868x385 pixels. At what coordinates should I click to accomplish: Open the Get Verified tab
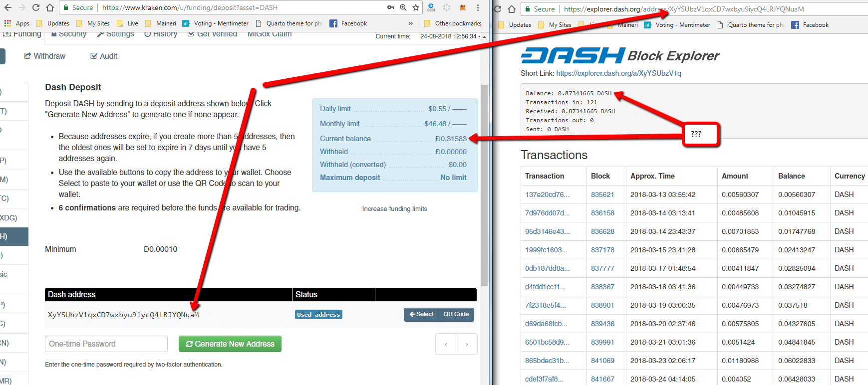212,34
